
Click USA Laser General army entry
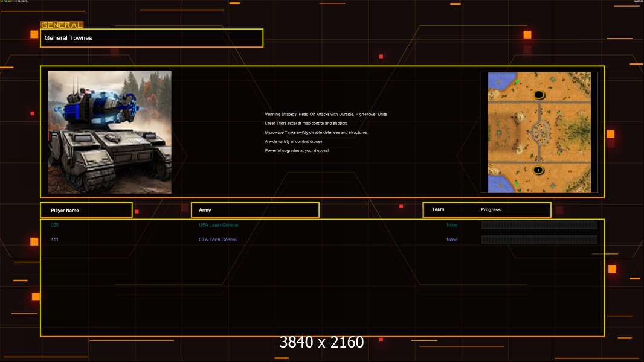pyautogui.click(x=219, y=225)
